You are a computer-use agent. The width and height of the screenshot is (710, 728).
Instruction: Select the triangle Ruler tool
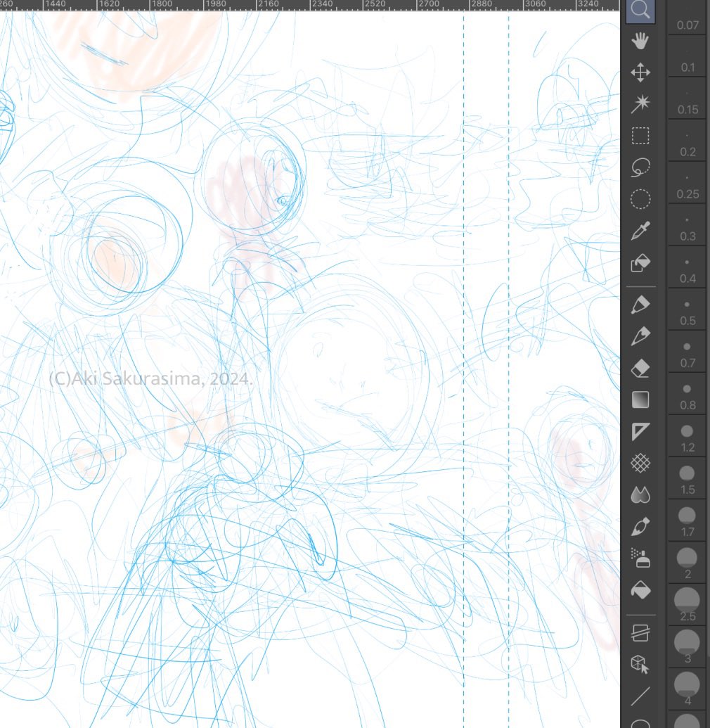point(640,432)
